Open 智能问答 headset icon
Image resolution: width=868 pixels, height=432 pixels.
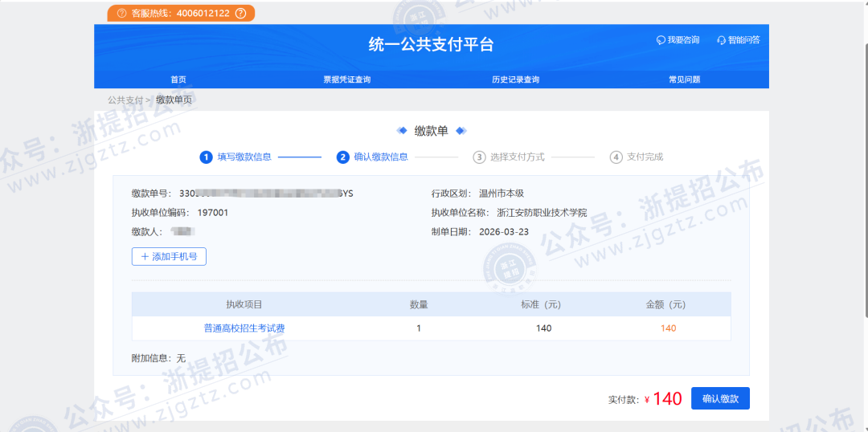click(x=721, y=40)
